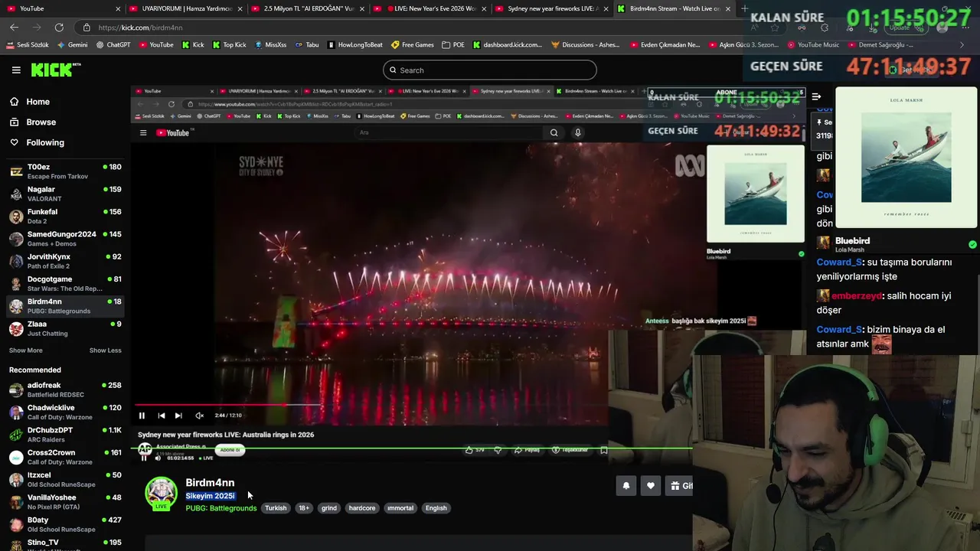Click the Home icon in Kick sidebar

tap(14, 102)
